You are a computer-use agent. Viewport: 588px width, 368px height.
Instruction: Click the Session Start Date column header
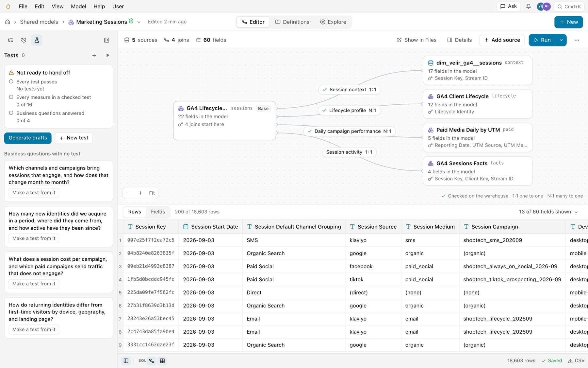click(210, 227)
